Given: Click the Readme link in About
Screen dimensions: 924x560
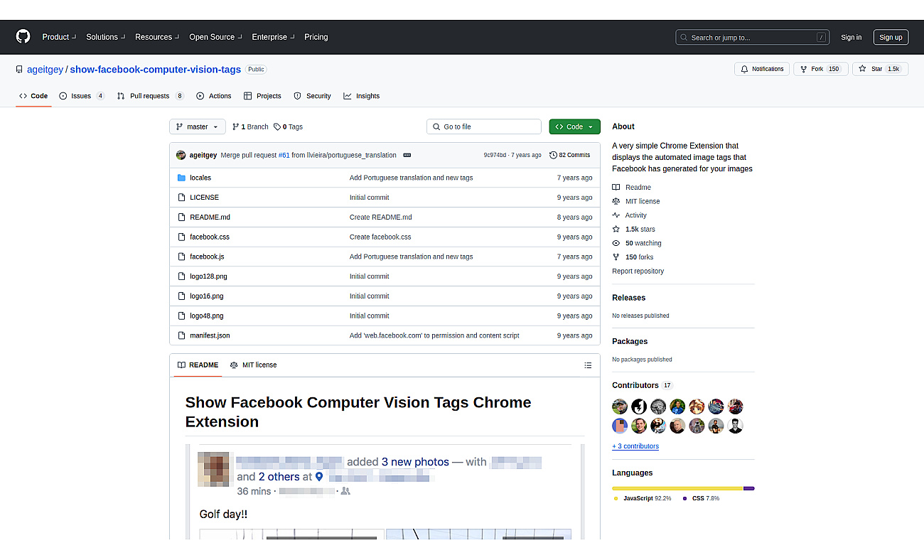Looking at the screenshot, I should tap(632, 188).
